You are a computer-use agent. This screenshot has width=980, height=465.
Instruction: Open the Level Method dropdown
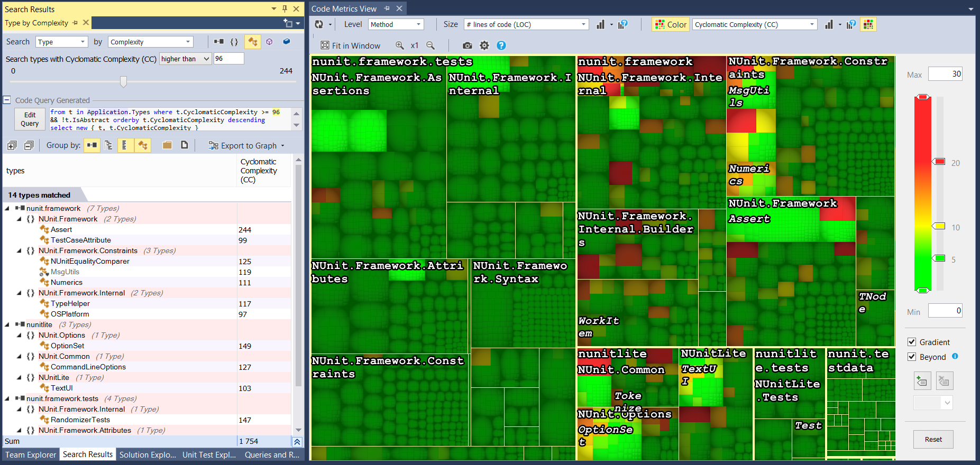(x=396, y=24)
